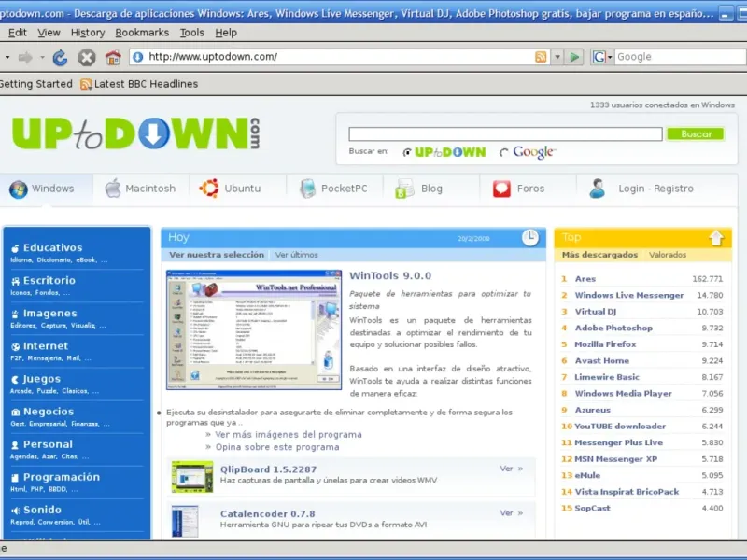Click the green Buscar button
Viewport: 747px width, 560px height.
click(696, 133)
